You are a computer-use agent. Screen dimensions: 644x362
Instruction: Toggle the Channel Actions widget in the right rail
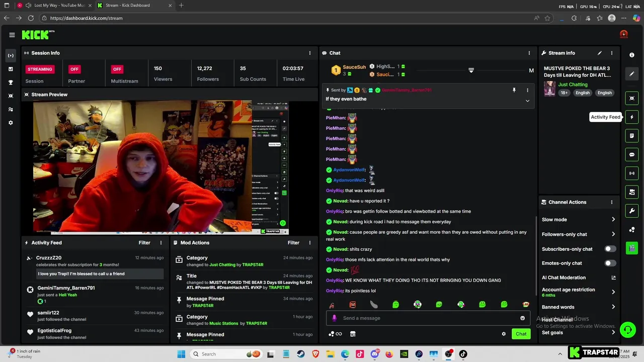[632, 192]
